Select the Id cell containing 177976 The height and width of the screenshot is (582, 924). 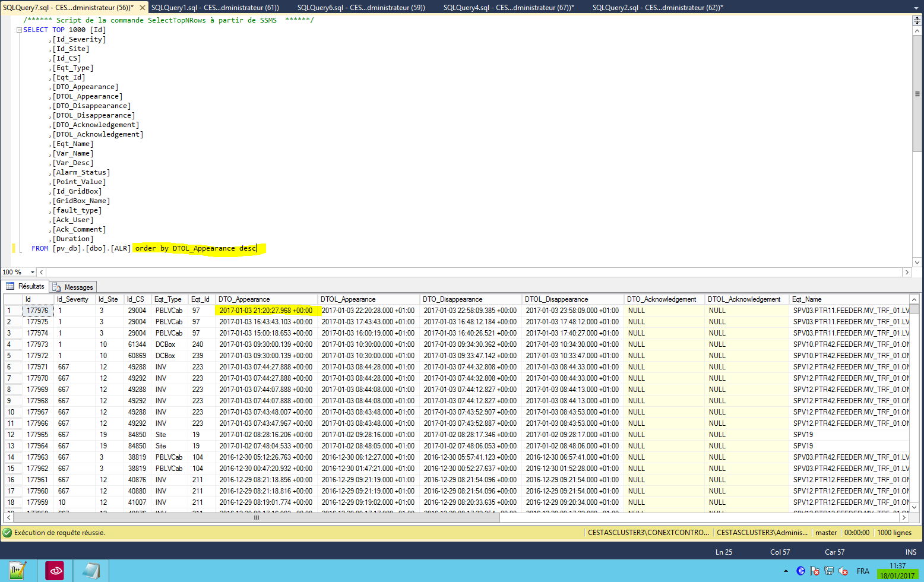pyautogui.click(x=38, y=311)
